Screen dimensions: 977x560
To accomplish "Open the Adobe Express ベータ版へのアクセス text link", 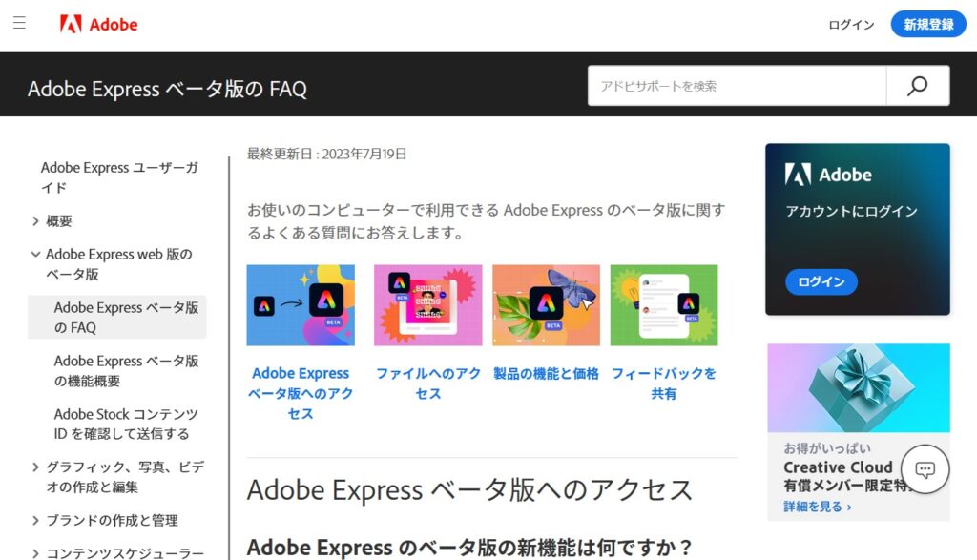I will click(301, 393).
